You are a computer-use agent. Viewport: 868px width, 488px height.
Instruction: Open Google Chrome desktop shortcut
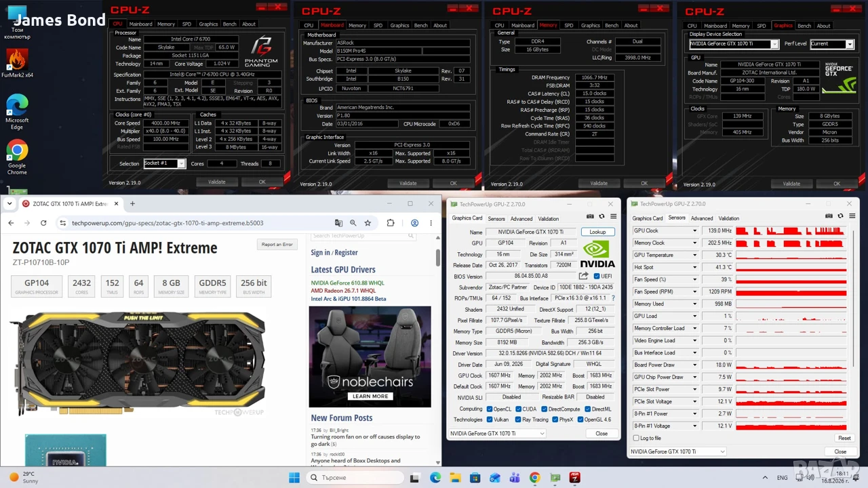[17, 157]
